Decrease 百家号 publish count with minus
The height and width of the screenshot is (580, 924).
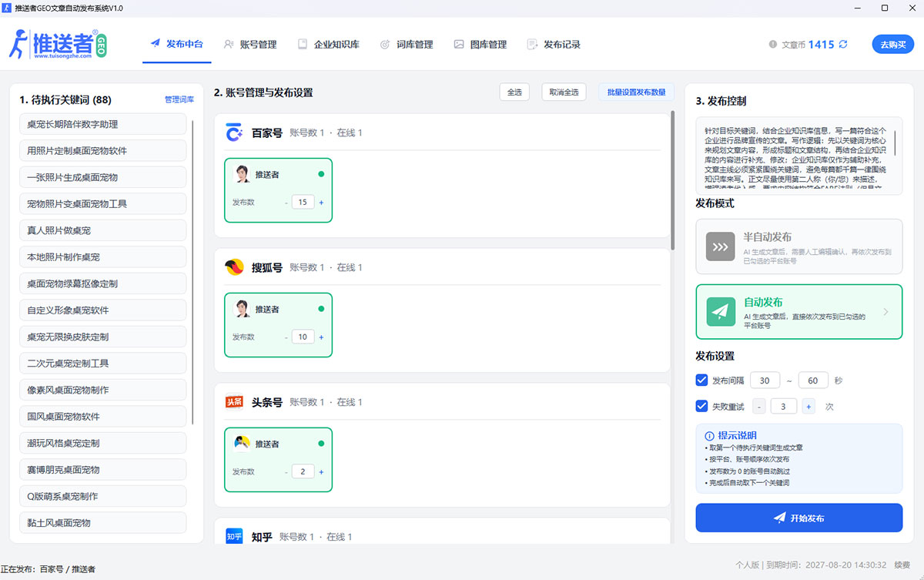click(x=286, y=203)
